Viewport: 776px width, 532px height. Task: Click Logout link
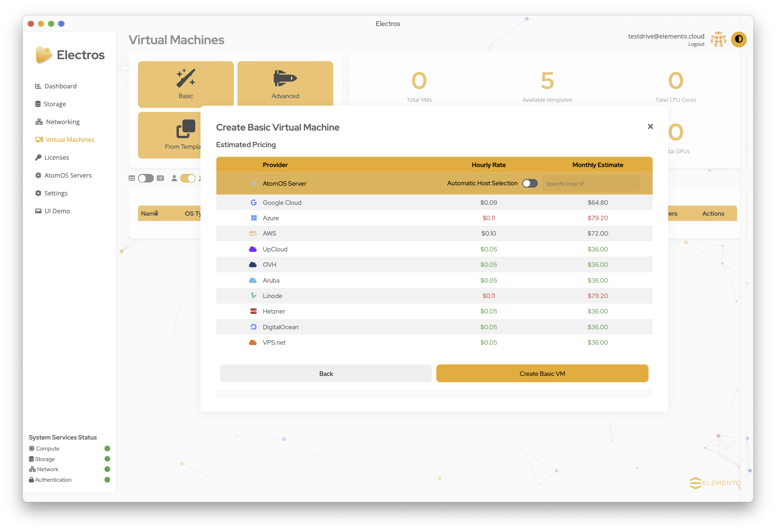coord(696,44)
